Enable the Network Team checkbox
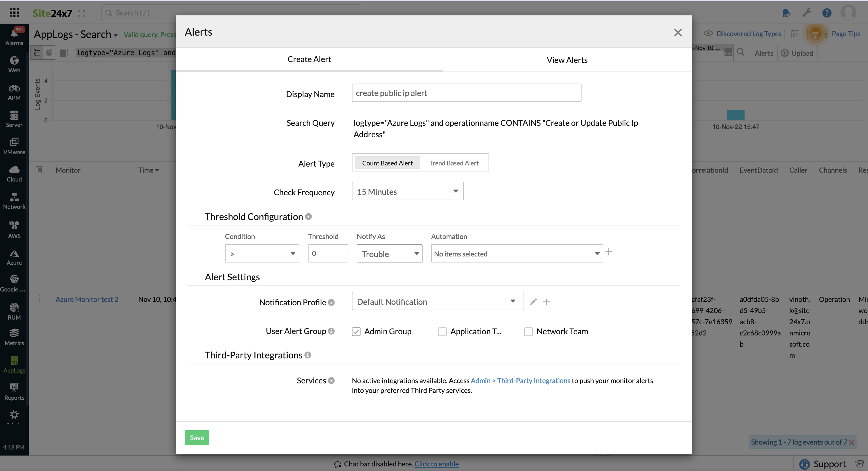This screenshot has height=471, width=868. coord(528,332)
